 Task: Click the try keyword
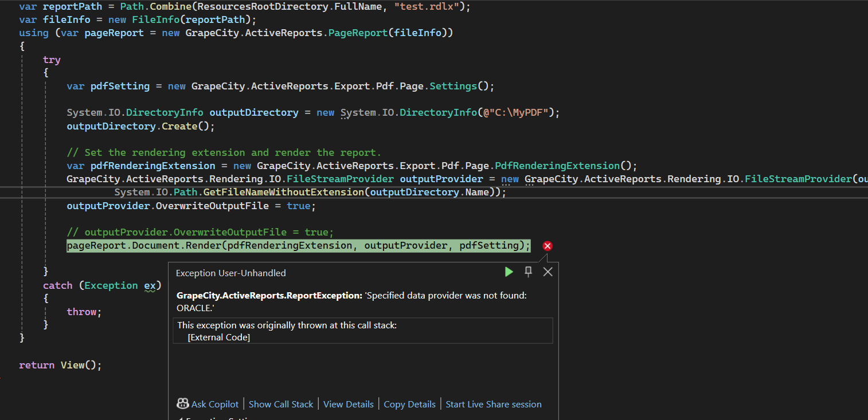(x=52, y=60)
